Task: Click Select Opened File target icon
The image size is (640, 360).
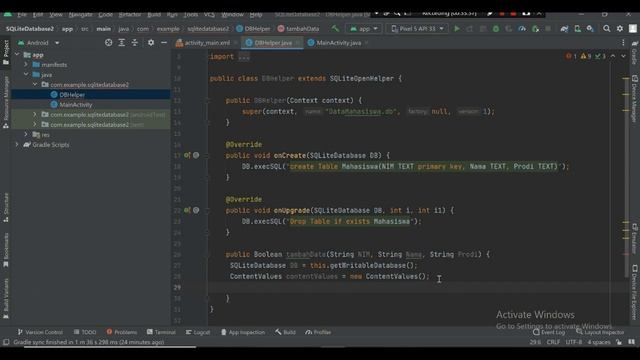Action: click(x=109, y=42)
